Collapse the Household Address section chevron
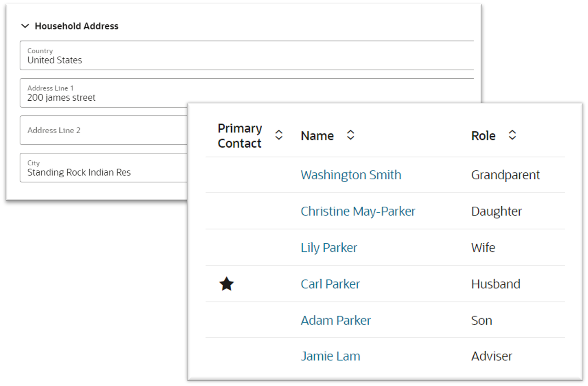 click(x=25, y=26)
